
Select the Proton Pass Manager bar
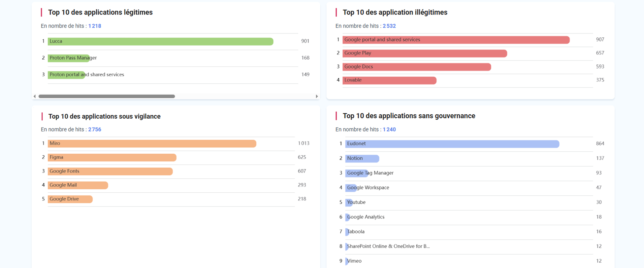point(69,58)
